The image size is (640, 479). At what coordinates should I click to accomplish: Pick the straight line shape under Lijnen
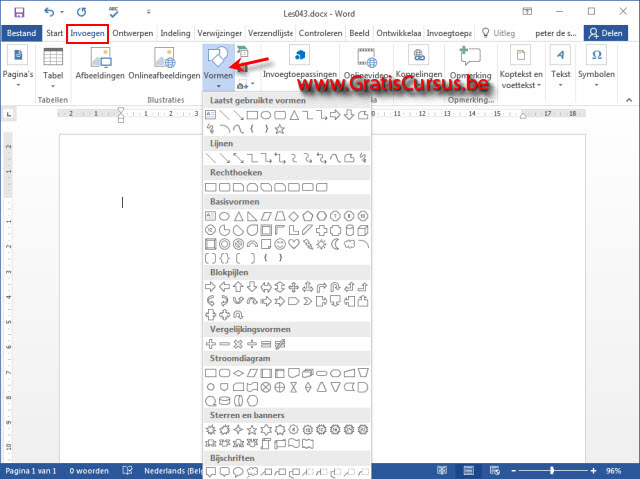coord(211,158)
